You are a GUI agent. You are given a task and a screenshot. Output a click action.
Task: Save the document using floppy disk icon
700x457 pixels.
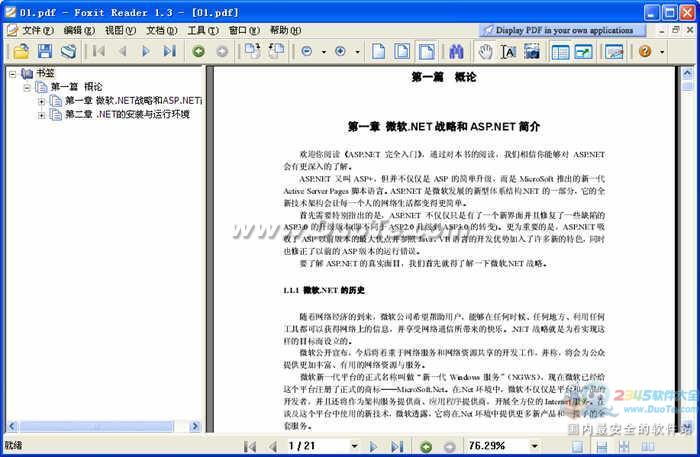(x=45, y=52)
